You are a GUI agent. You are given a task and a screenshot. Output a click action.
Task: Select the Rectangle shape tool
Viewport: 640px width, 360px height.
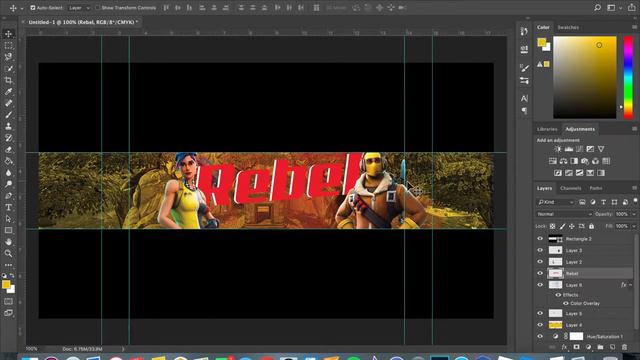(8, 230)
